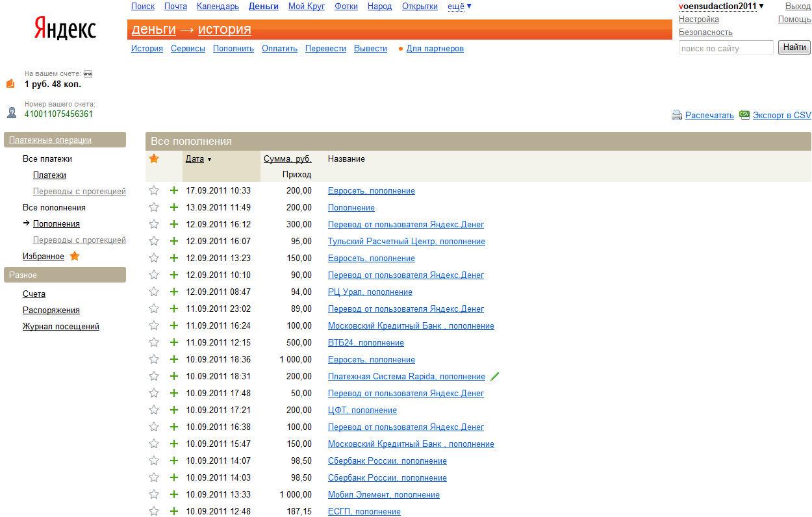
Task: Sort table by Дата column
Action: [x=195, y=158]
